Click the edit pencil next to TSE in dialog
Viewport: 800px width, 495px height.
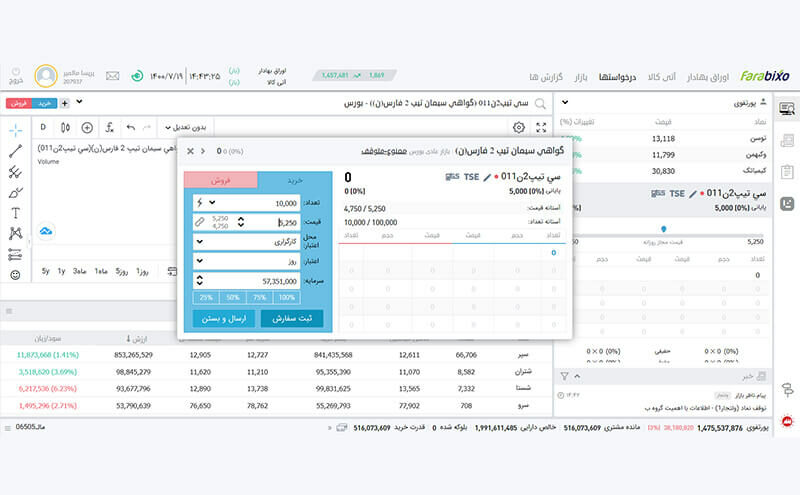487,177
